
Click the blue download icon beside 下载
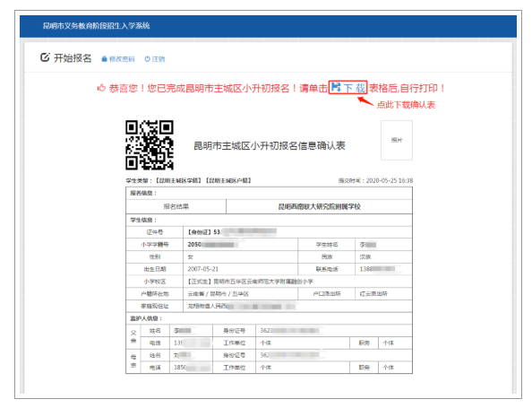coord(336,87)
